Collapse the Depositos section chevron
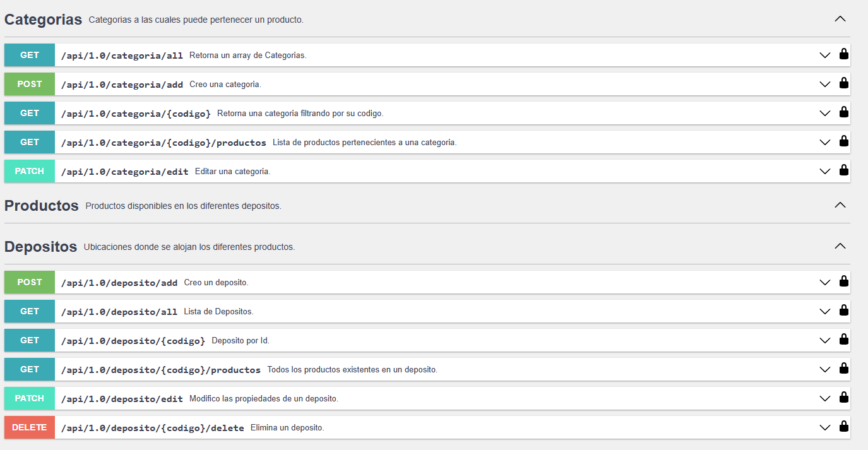The height and width of the screenshot is (450, 868). [x=840, y=246]
